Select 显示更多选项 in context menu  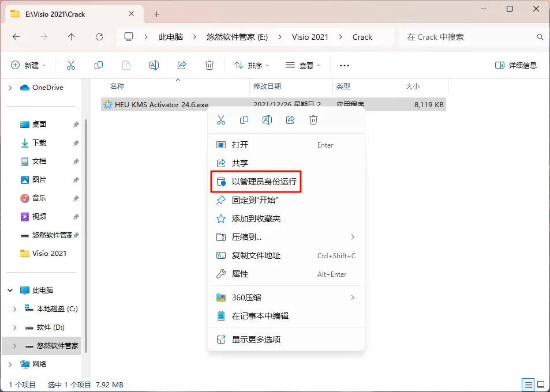tap(286, 340)
